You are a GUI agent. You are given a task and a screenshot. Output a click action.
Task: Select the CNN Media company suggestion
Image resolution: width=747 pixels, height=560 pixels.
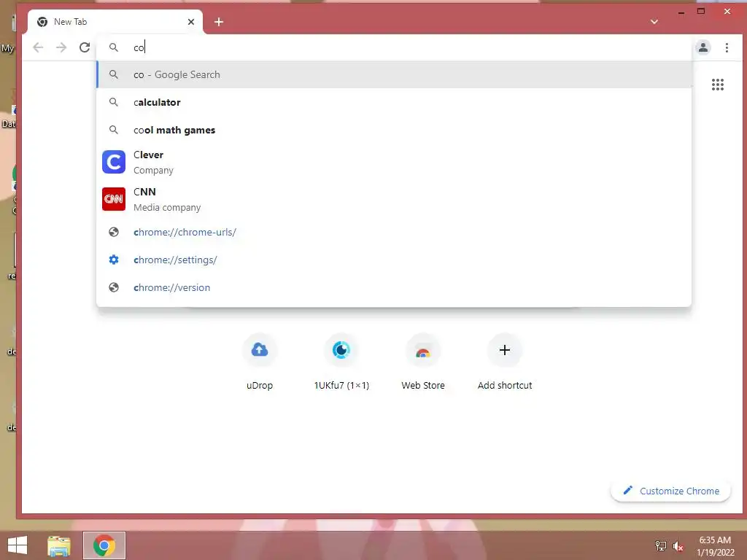click(x=394, y=200)
